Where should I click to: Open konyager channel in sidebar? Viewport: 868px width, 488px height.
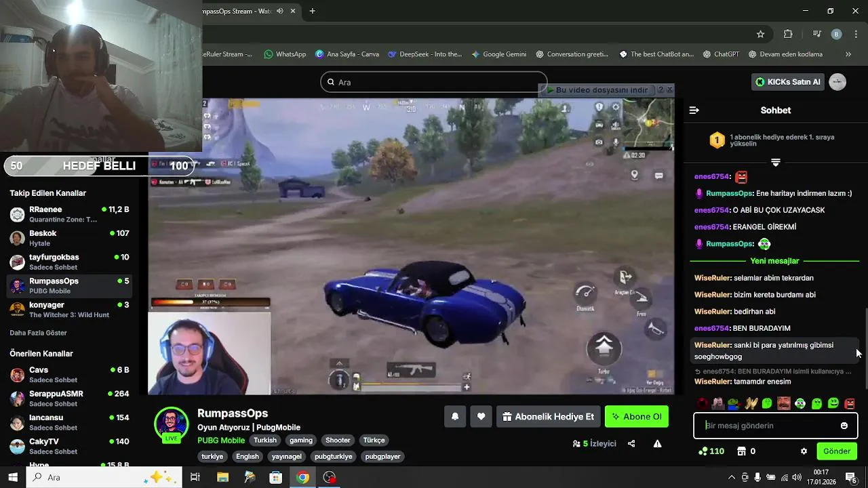(69, 310)
